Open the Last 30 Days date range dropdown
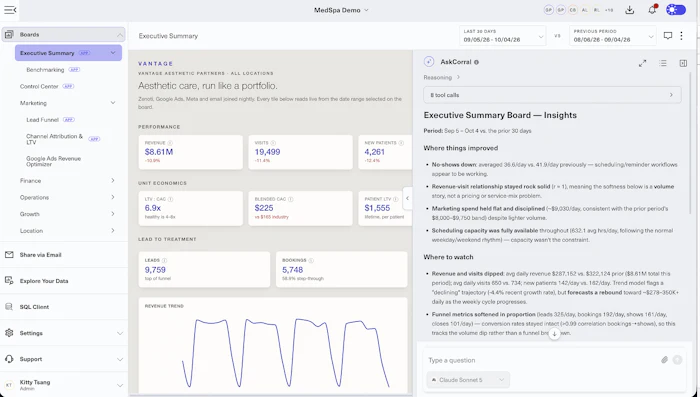Viewport: 700px width, 397px height. point(502,36)
